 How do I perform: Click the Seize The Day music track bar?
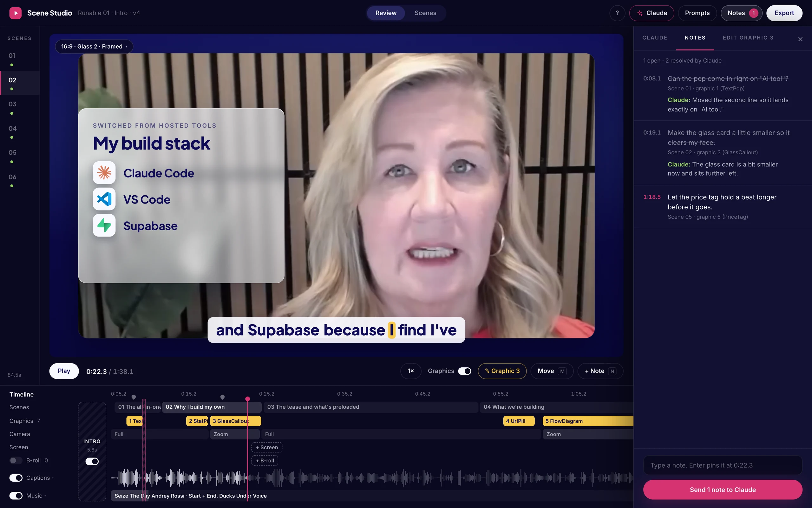pyautogui.click(x=372, y=496)
